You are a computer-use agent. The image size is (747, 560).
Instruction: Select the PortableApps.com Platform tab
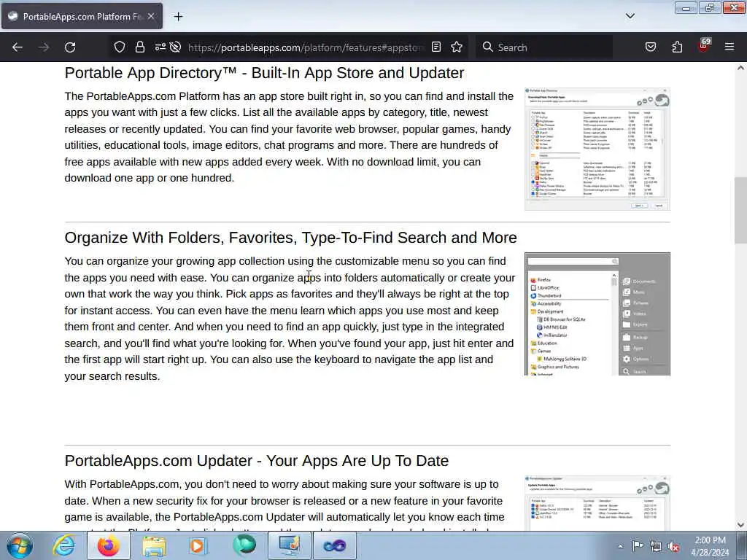[82, 16]
